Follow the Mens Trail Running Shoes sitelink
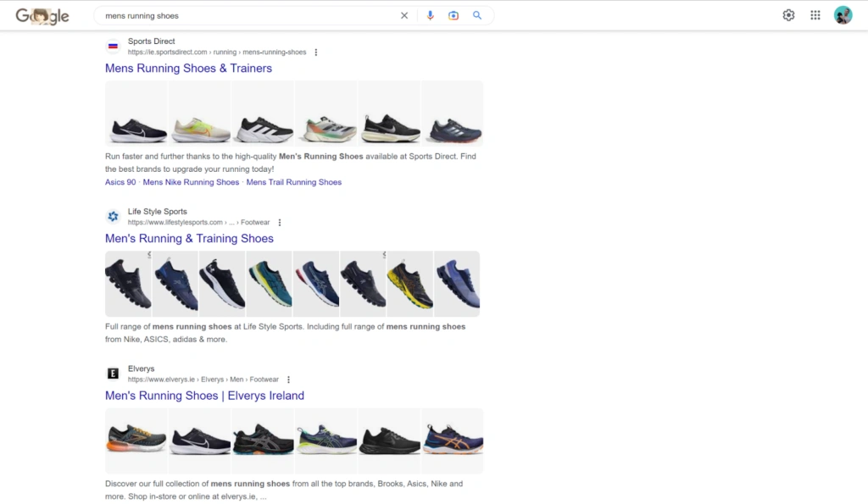The image size is (868, 504). pyautogui.click(x=293, y=182)
